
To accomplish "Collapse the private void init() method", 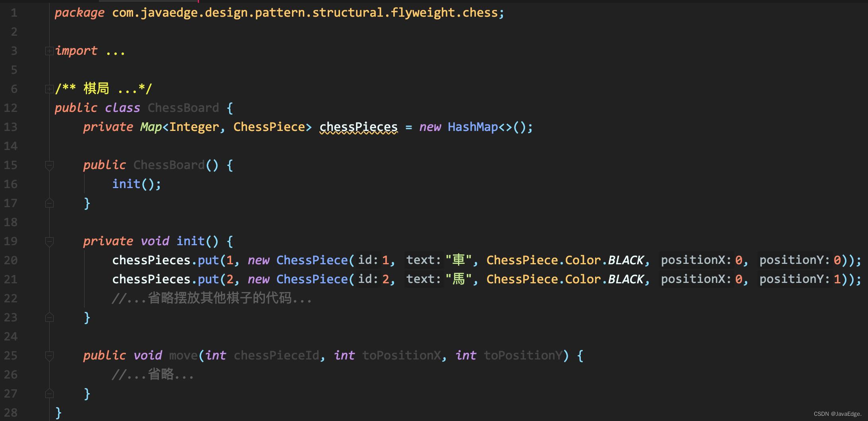I will [x=49, y=241].
